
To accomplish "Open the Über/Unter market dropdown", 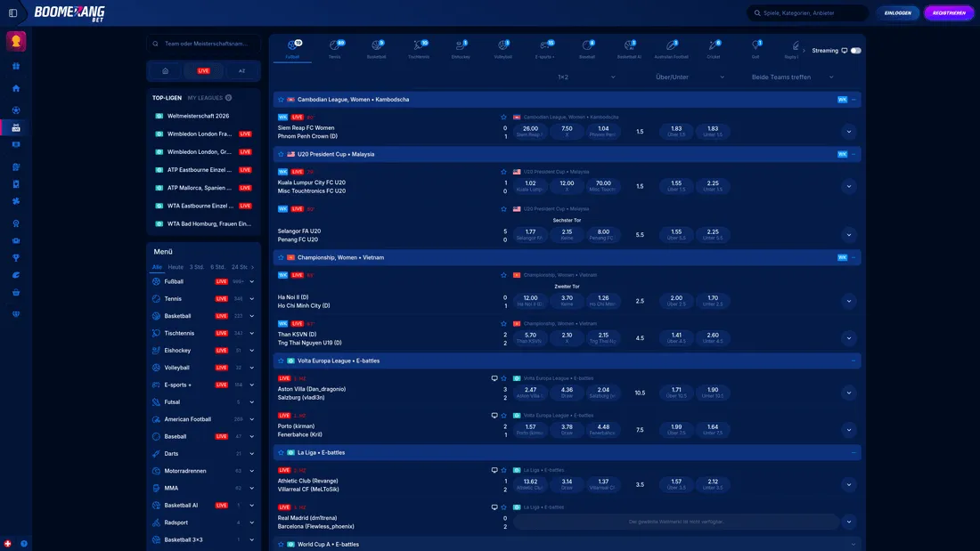I will [x=689, y=77].
